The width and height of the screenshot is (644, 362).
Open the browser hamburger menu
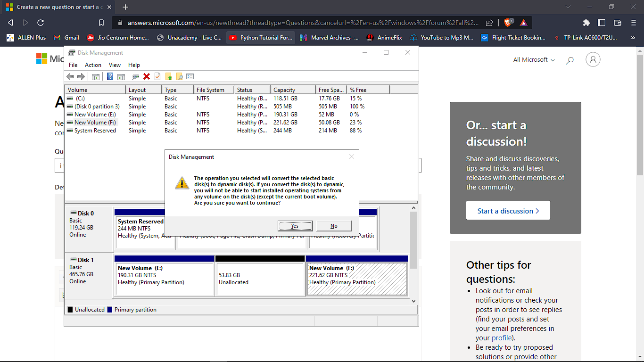tap(633, 23)
